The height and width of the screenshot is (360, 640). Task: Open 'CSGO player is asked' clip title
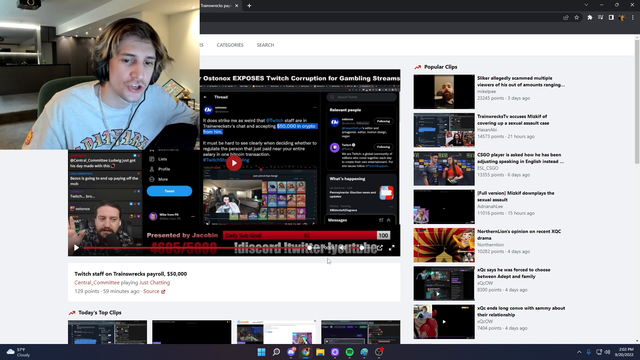point(520,158)
